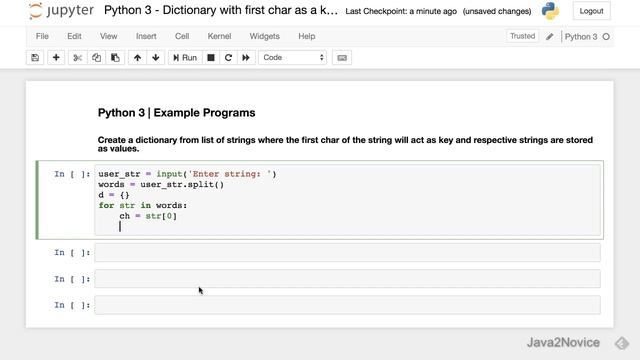
Task: Insert a cell below with plus icon
Action: click(56, 58)
